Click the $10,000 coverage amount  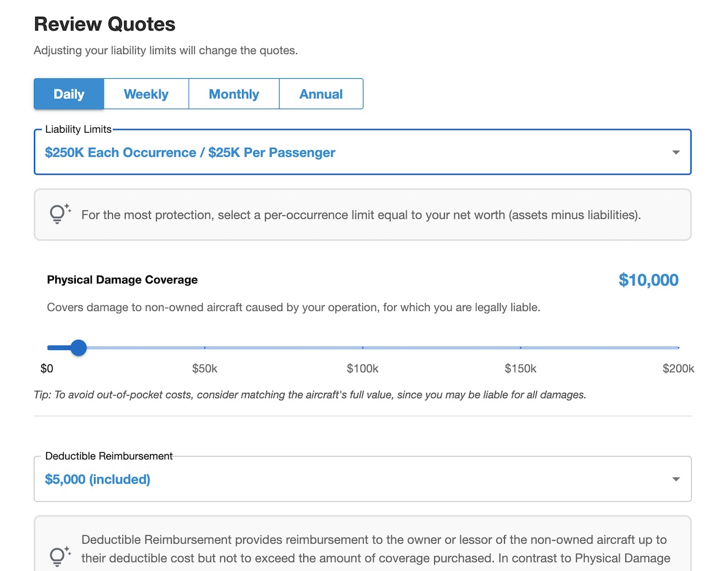pos(648,280)
